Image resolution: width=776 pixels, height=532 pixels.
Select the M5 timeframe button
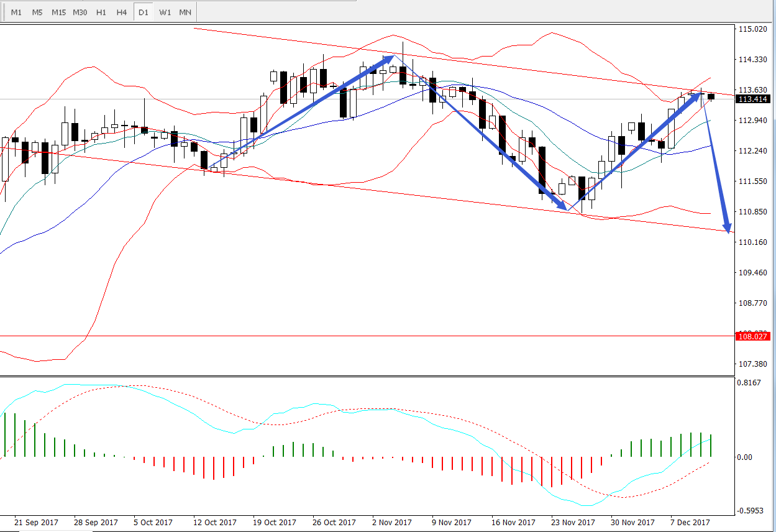pyautogui.click(x=37, y=12)
